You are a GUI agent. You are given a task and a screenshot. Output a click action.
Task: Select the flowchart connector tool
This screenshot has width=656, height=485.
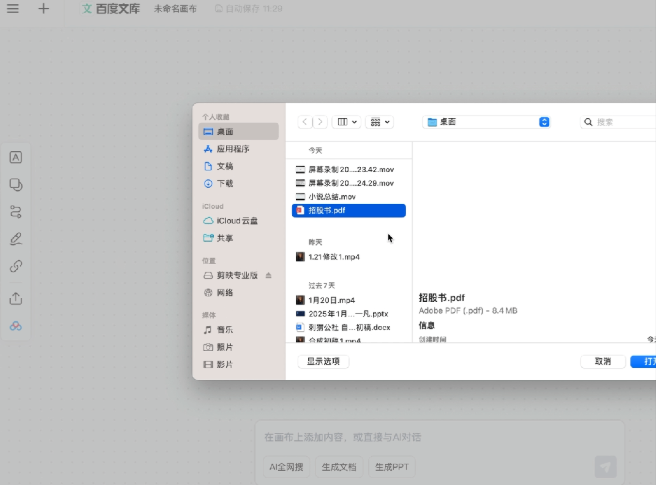16,212
